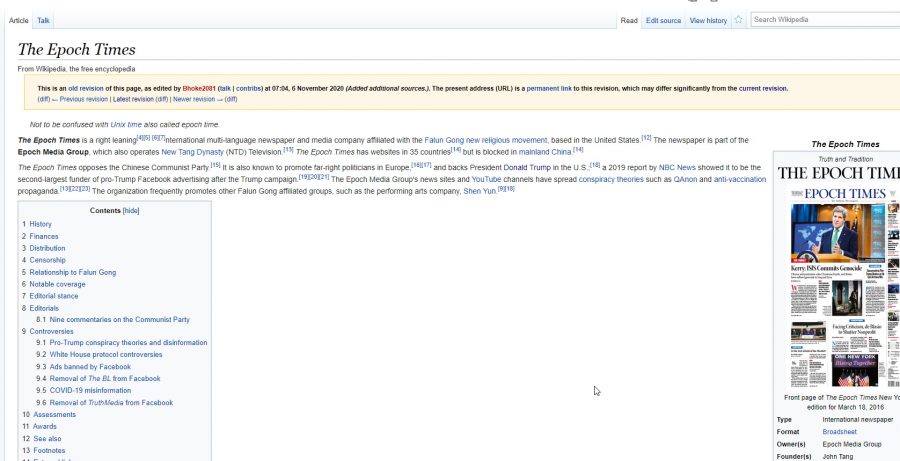Viewport: 900px width, 461px height.
Task: Open YouTube link
Action: click(x=486, y=179)
